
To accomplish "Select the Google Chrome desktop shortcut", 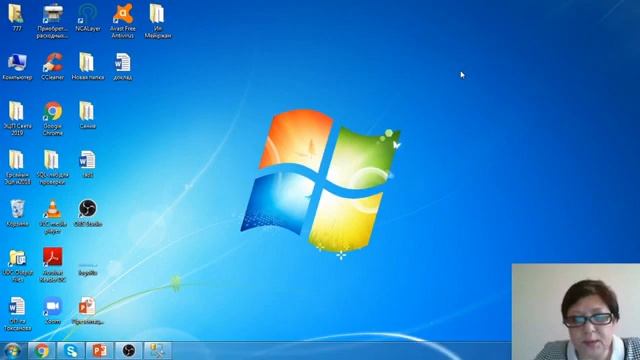I will [x=53, y=118].
